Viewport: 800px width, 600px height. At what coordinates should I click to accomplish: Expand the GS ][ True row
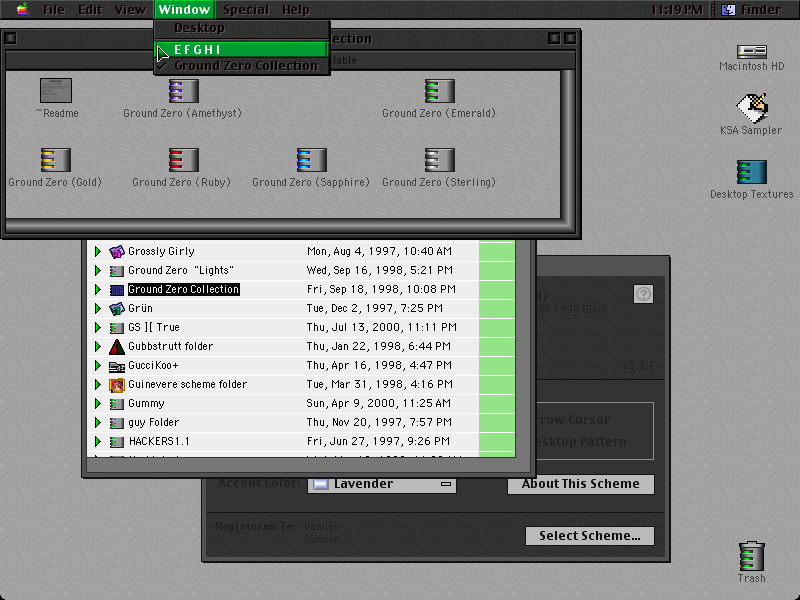pyautogui.click(x=97, y=328)
